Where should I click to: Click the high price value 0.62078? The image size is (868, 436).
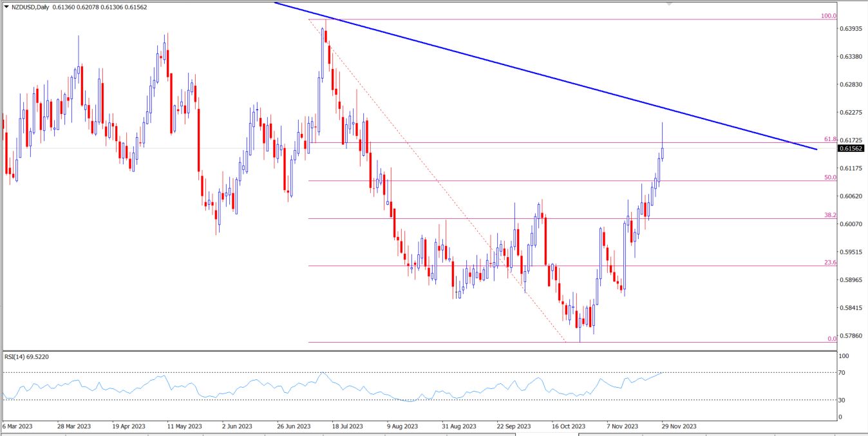coord(89,7)
